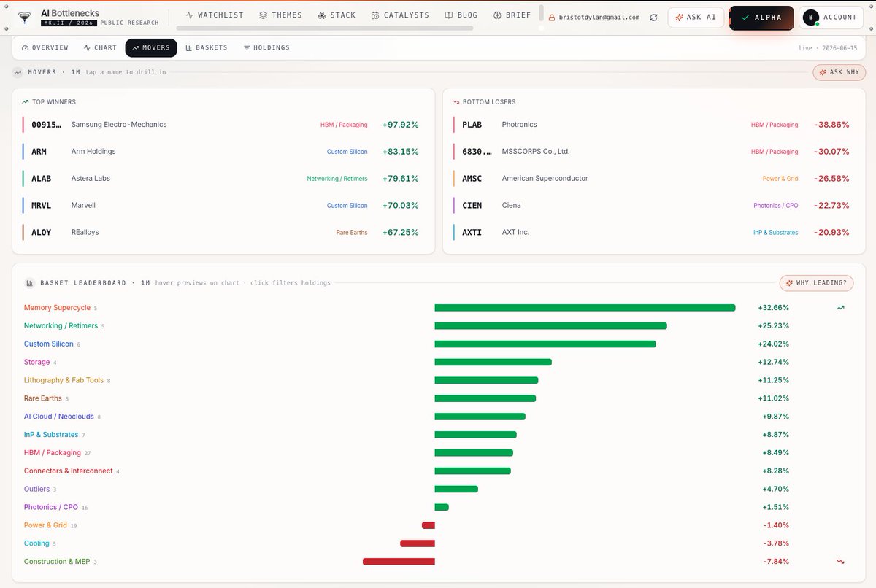
Task: Switch to the Overview tab
Action: coord(45,48)
